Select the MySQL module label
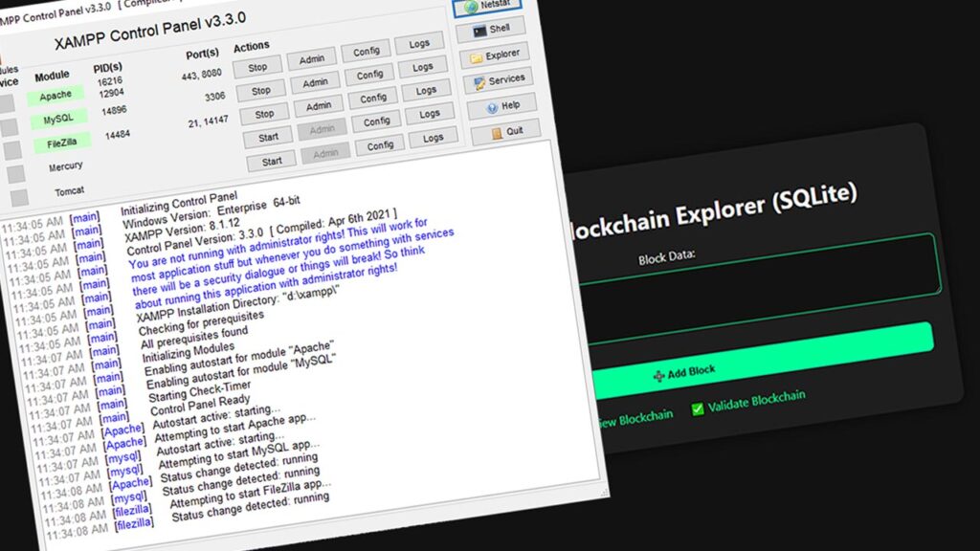Viewport: 980px width, 551px height. click(58, 120)
